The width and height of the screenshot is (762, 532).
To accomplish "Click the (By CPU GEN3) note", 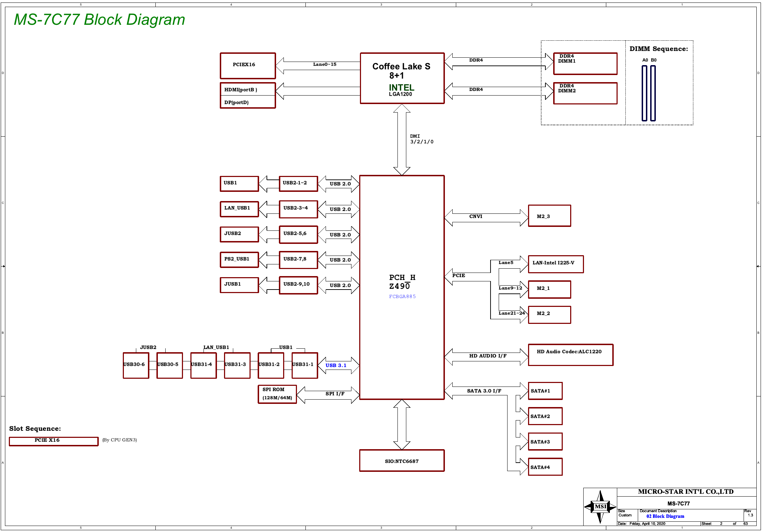I will click(x=119, y=440).
